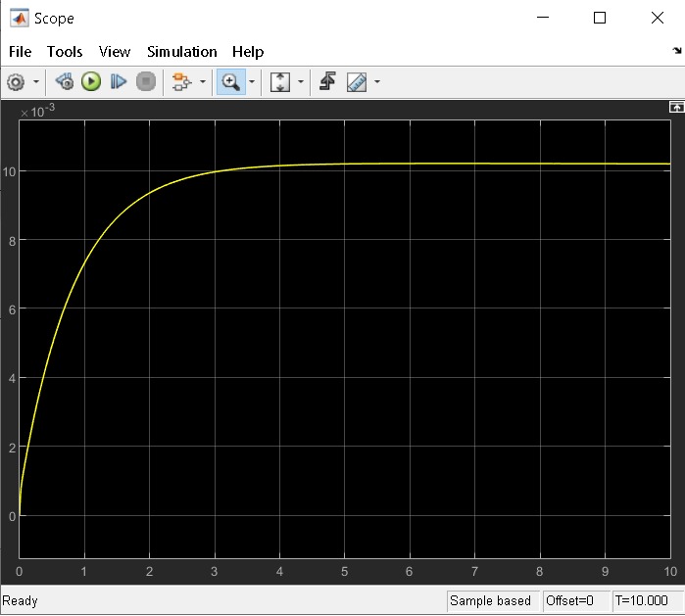Open the Simulation menu

pyautogui.click(x=181, y=52)
